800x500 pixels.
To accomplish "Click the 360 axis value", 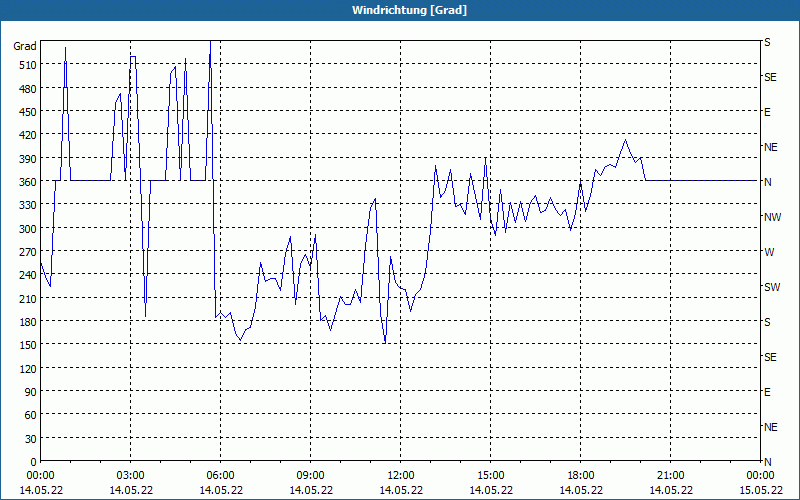I will pyautogui.click(x=28, y=182).
